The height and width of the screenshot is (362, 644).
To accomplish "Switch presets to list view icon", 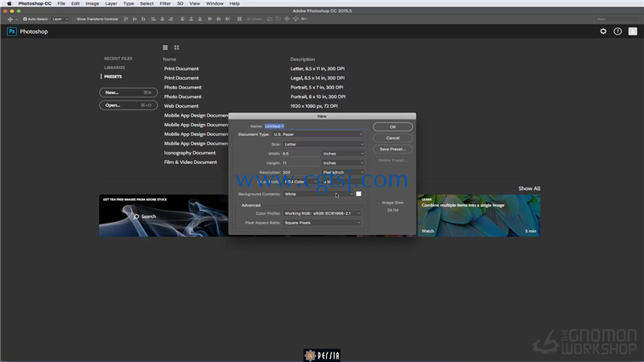I will [165, 47].
